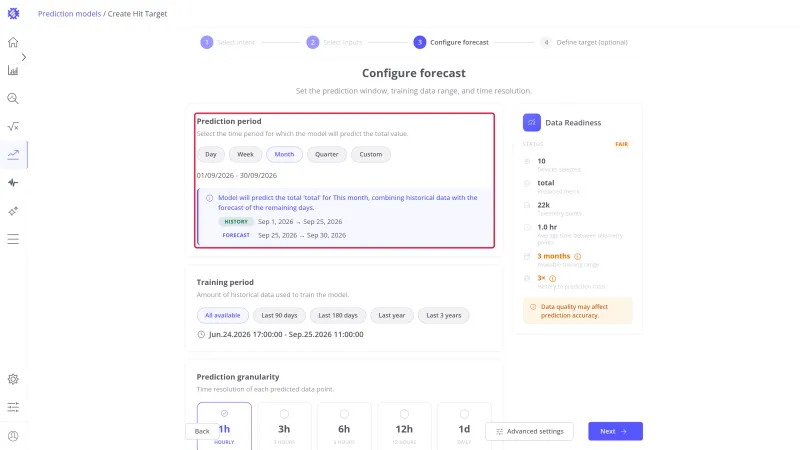Click the date range 01/09/2026 - 30/09/2026

[x=237, y=176]
